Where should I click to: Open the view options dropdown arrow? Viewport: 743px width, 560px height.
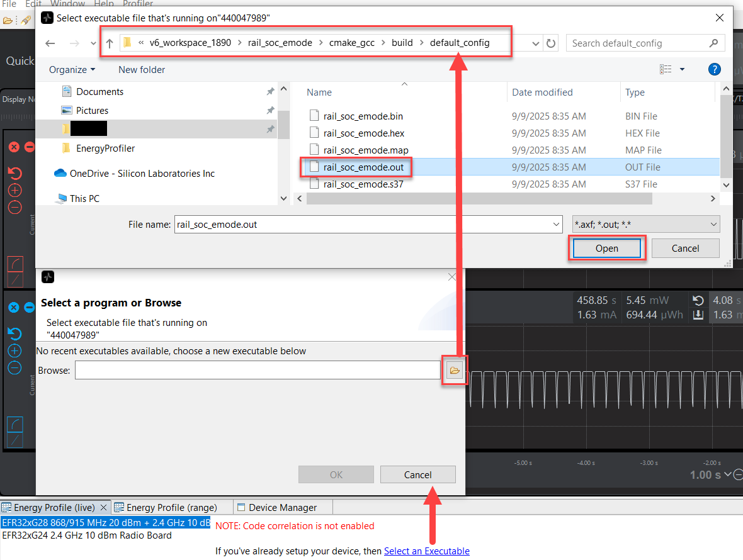[x=682, y=69]
